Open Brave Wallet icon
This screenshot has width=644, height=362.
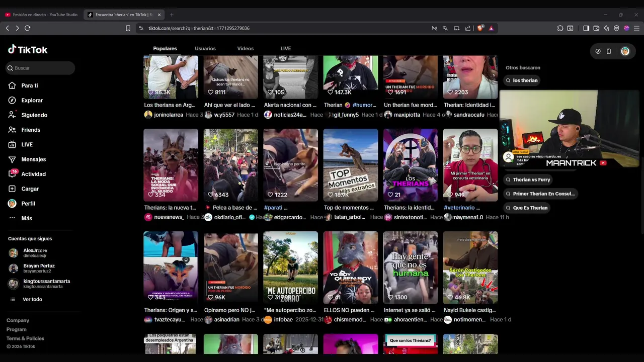[596, 28]
